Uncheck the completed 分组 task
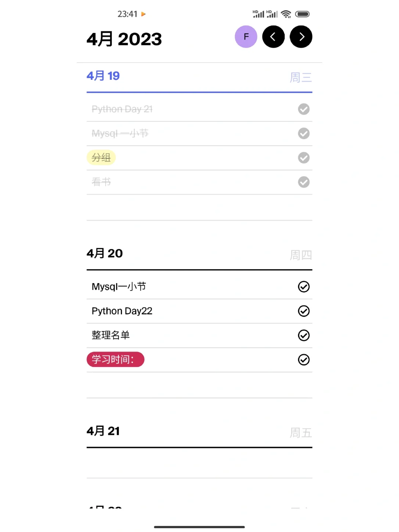Viewport: 399px width, 532px height. (x=304, y=158)
